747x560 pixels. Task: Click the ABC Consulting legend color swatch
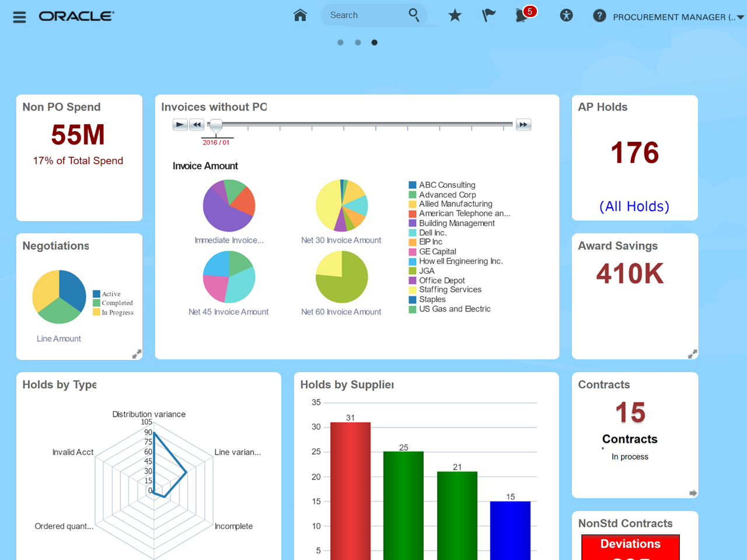click(413, 185)
